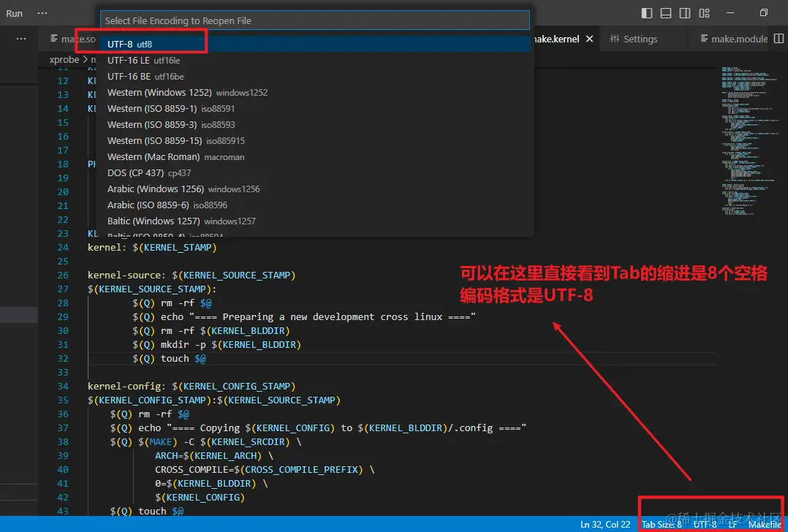Select Arabic (ISO 8859-6) encoding
Image resolution: width=788 pixels, height=532 pixels.
pos(314,205)
